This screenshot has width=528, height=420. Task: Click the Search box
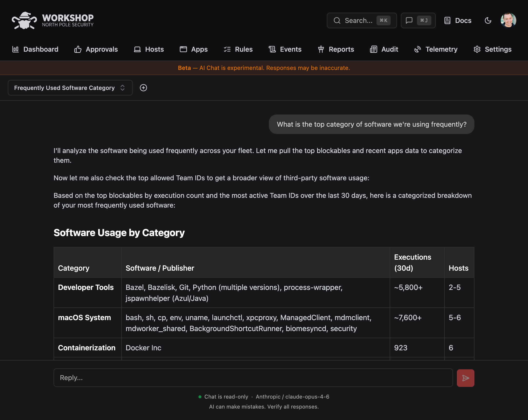(x=361, y=20)
